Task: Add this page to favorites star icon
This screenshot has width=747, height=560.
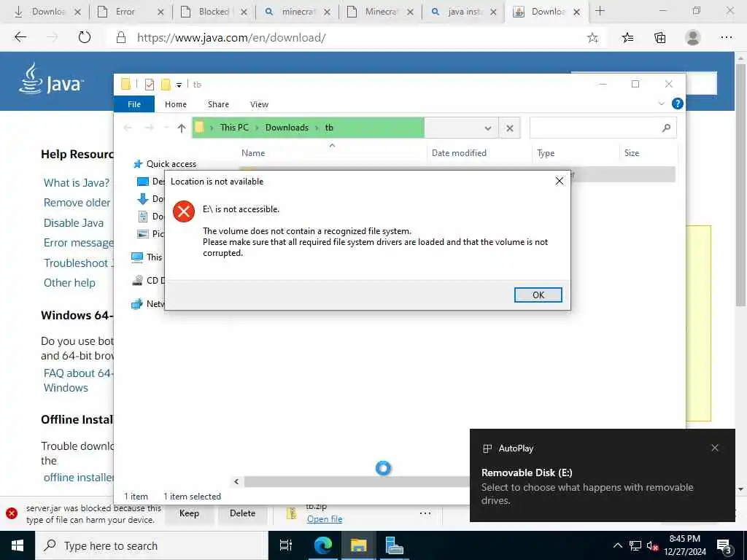Action: point(592,38)
